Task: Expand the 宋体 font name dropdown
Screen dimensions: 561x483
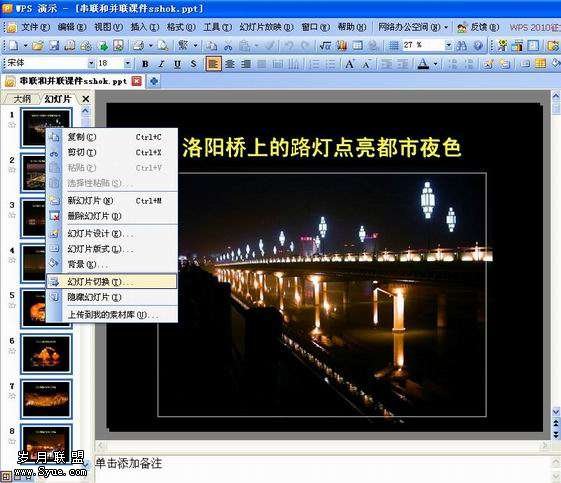Action: pos(91,64)
